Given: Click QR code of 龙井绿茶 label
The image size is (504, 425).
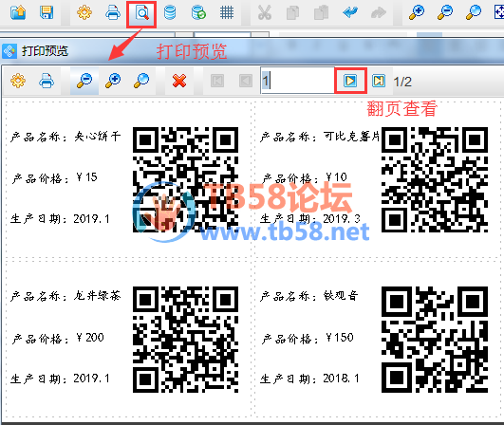Looking at the screenshot, I should [x=185, y=340].
